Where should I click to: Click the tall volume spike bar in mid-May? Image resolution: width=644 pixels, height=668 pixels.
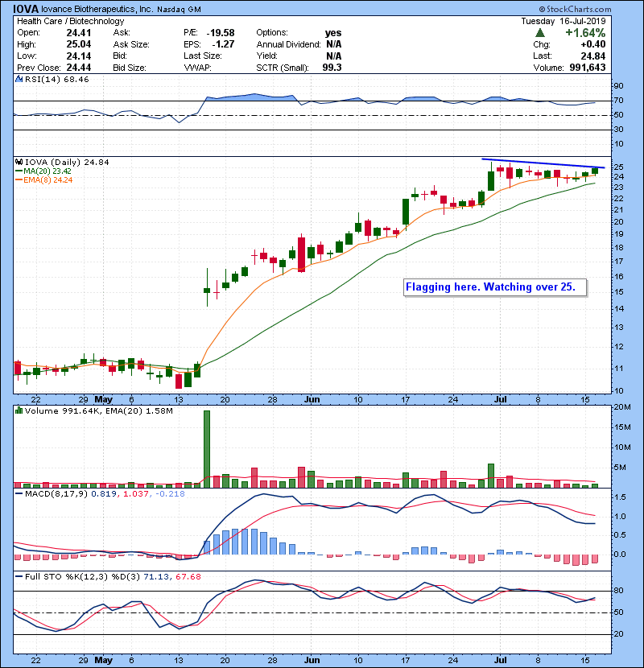207,449
